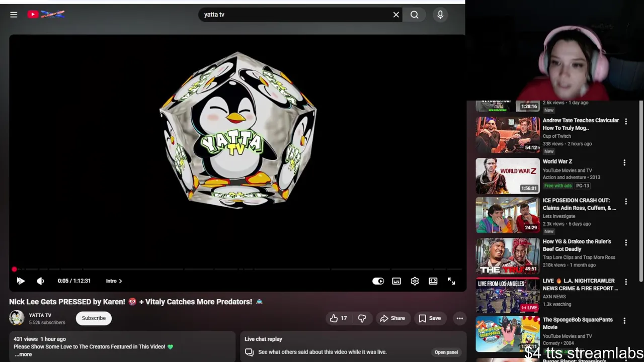644x362 pixels.
Task: Start voice search with microphone
Action: (440, 15)
